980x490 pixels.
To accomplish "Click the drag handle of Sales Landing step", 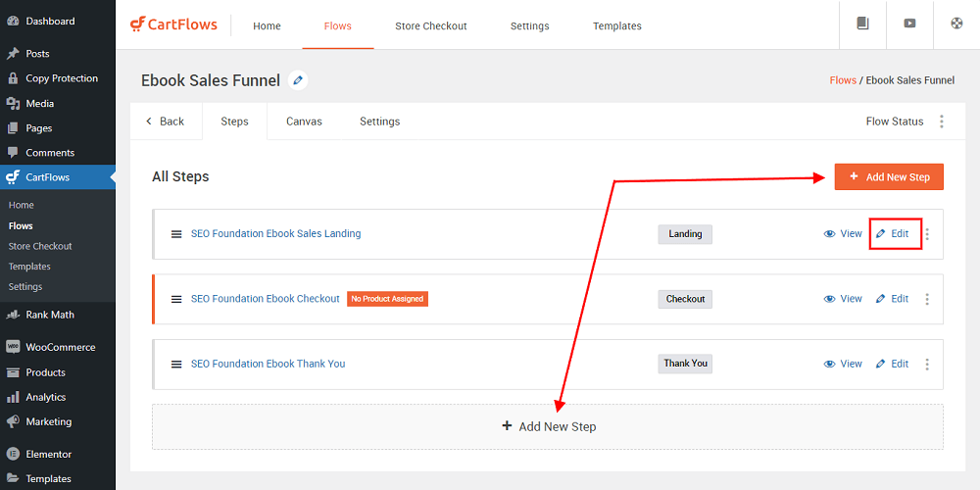I will 176,234.
